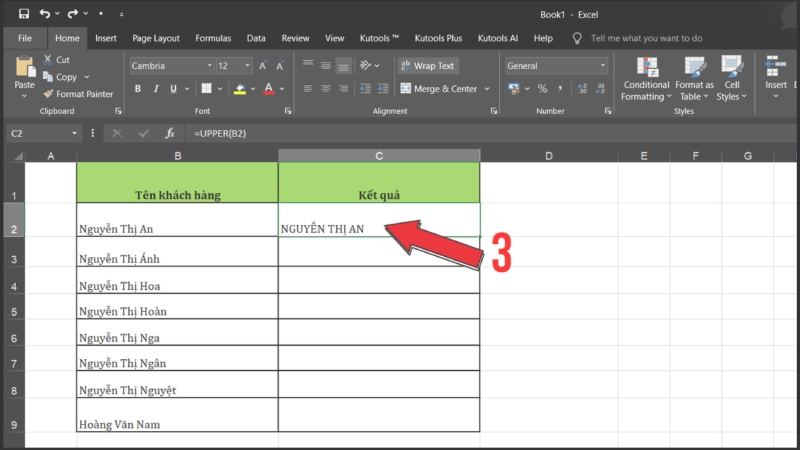Toggle Bold formatting
The height and width of the screenshot is (450, 800).
coord(138,89)
